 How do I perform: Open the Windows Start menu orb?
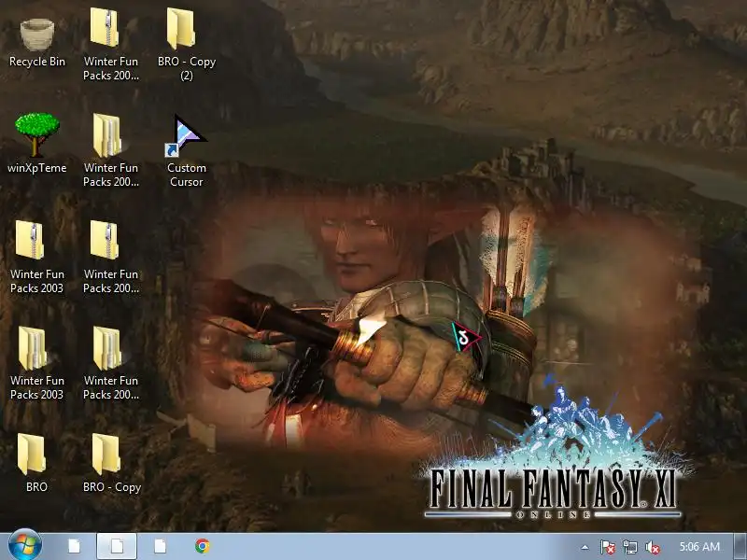(x=25, y=545)
